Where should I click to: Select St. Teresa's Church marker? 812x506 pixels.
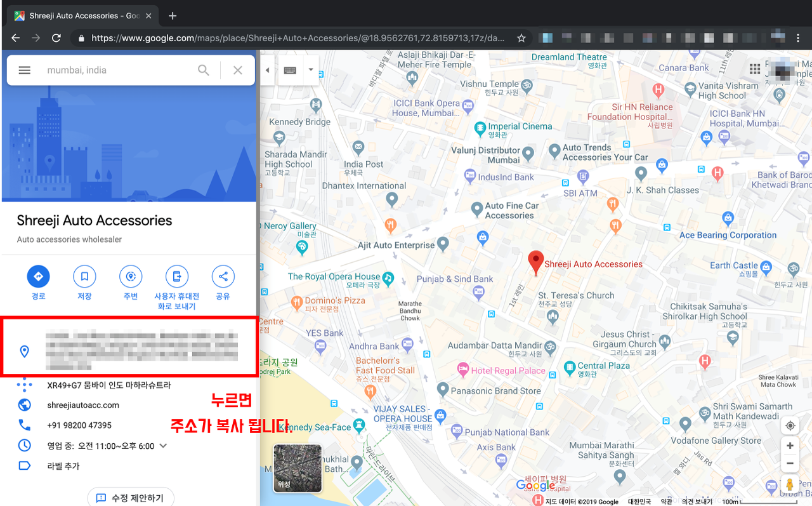[553, 317]
